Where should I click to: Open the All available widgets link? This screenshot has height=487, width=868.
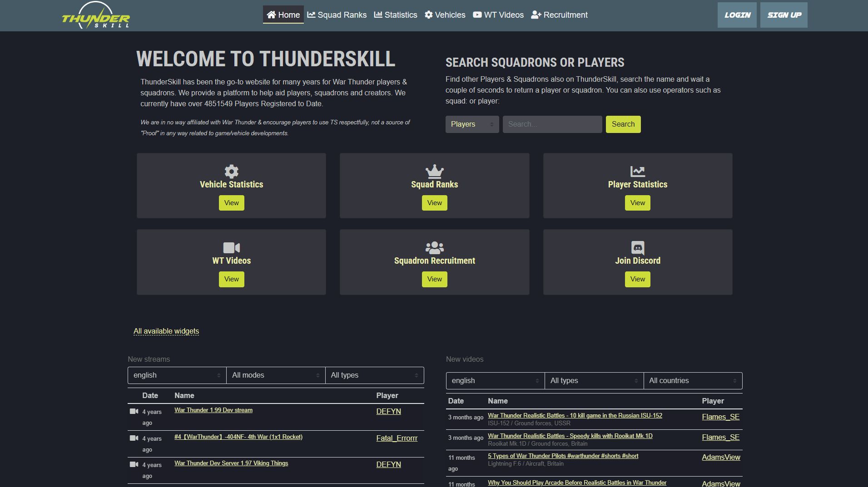point(166,331)
